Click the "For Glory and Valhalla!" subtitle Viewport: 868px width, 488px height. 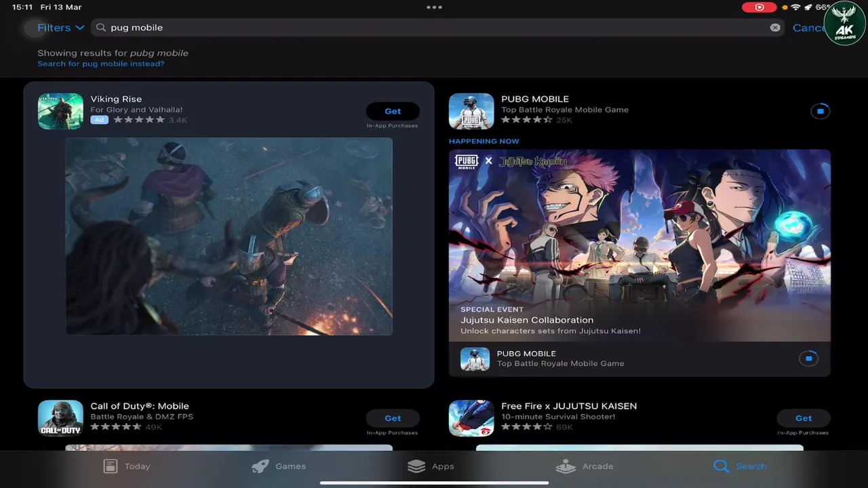coord(136,110)
